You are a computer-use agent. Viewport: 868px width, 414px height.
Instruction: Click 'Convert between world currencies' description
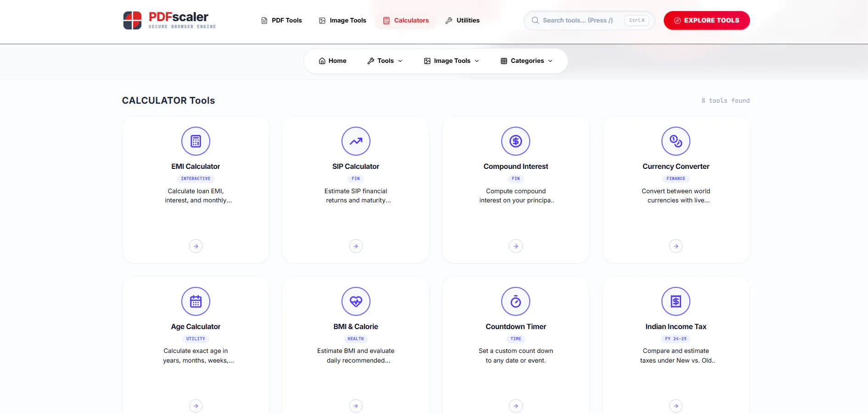click(x=676, y=196)
